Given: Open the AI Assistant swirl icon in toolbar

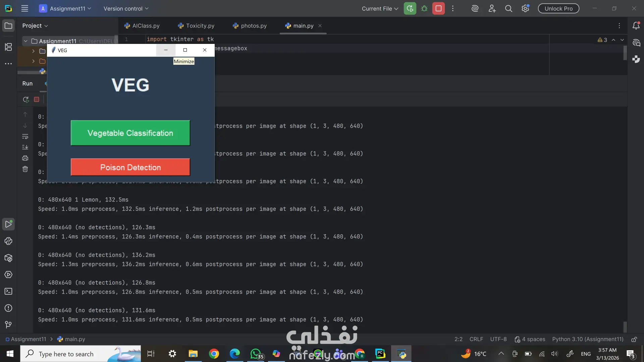Looking at the screenshot, I should (475, 9).
